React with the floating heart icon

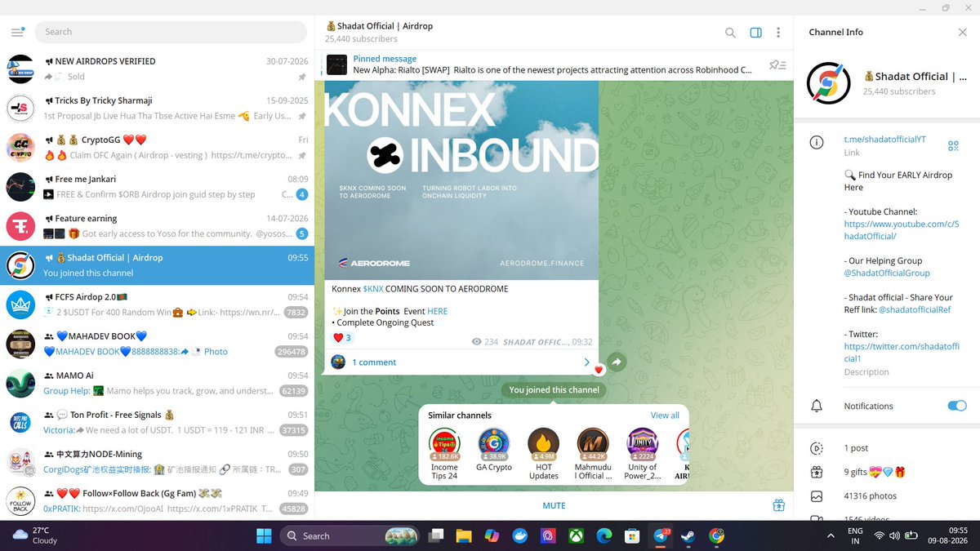pyautogui.click(x=599, y=370)
